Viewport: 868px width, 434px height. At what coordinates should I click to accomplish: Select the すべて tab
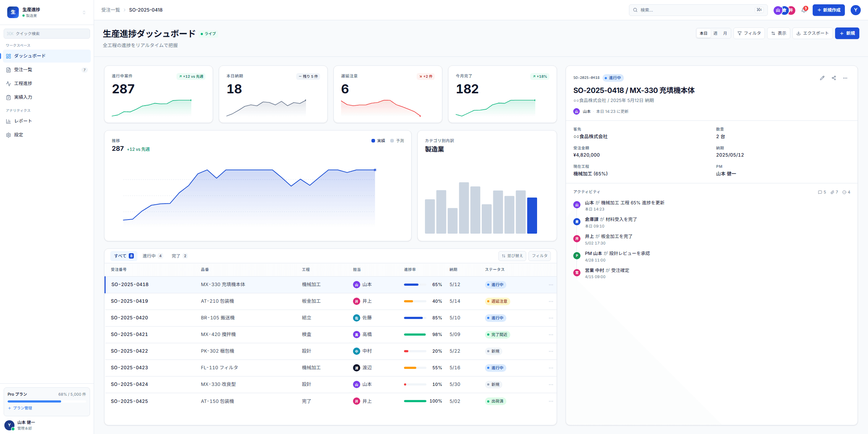pyautogui.click(x=124, y=256)
